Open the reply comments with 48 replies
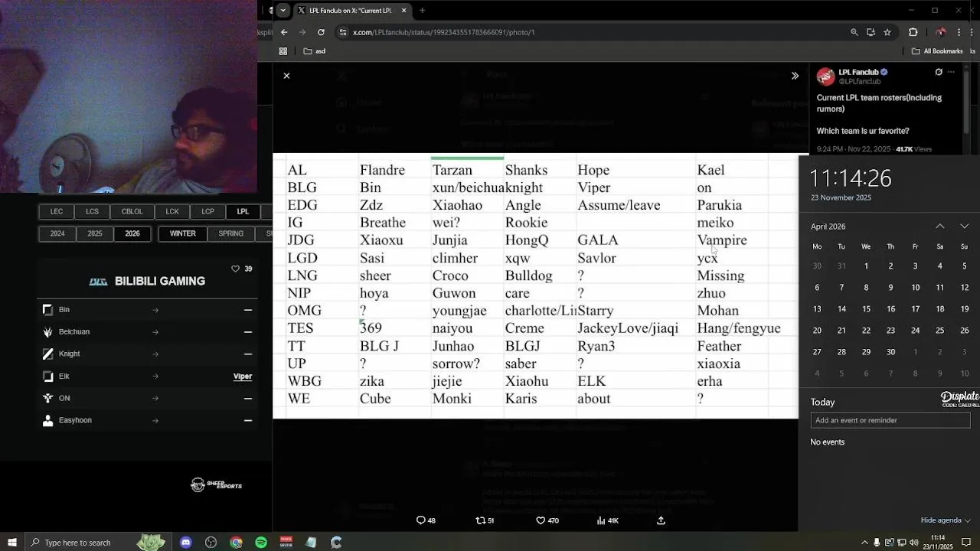This screenshot has height=551, width=980. pos(426,520)
